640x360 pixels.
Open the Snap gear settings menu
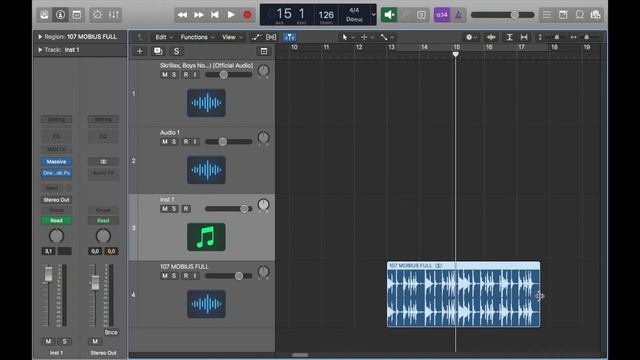[471, 37]
